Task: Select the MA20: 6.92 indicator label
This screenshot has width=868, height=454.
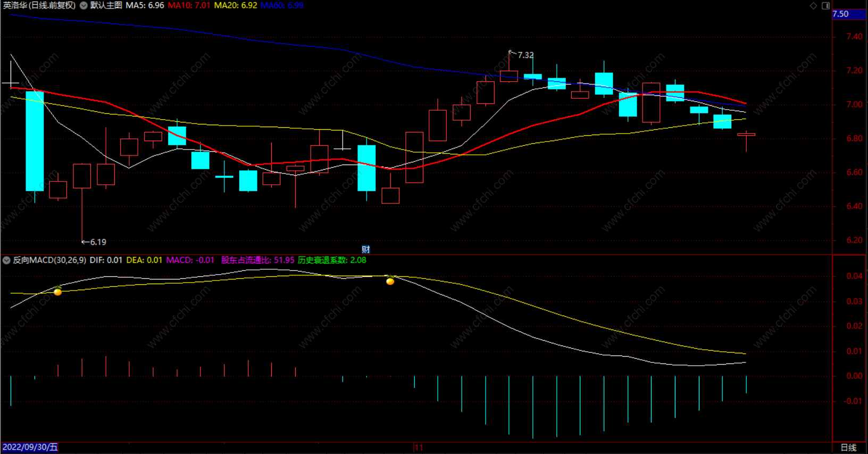Action: 236,5
